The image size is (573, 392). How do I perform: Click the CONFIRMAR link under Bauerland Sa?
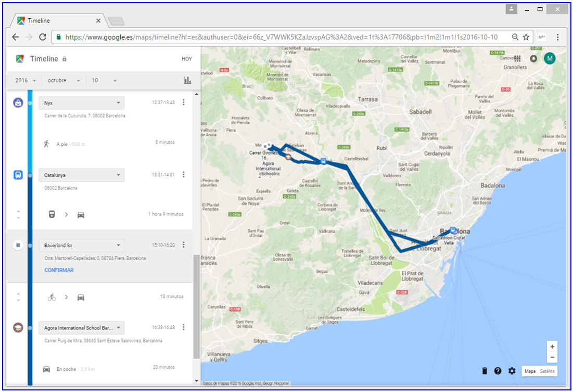click(59, 270)
